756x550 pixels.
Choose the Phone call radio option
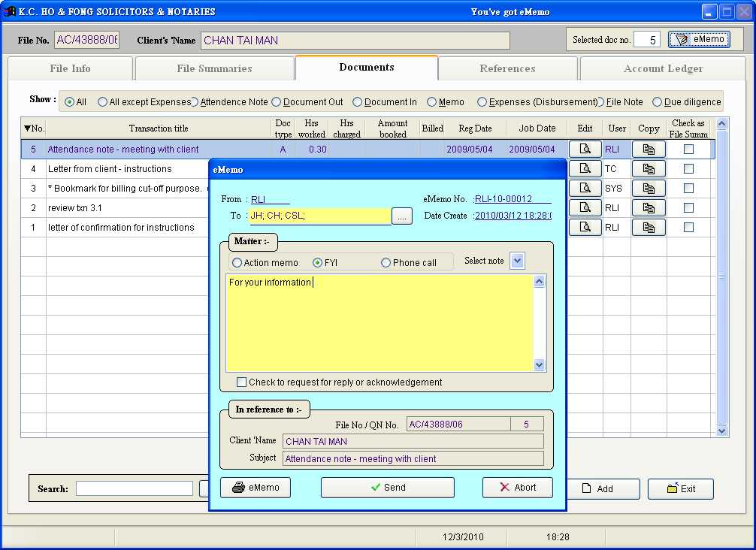(386, 263)
